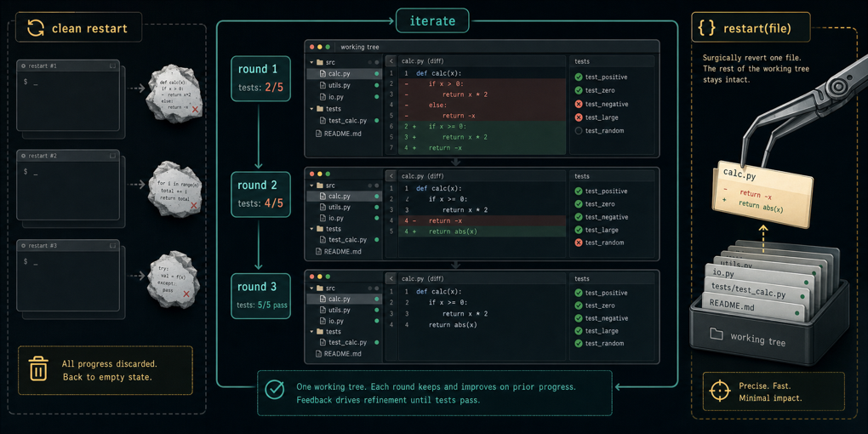Click the round 1 tests 2/5 box
The image size is (868, 434).
point(260,78)
